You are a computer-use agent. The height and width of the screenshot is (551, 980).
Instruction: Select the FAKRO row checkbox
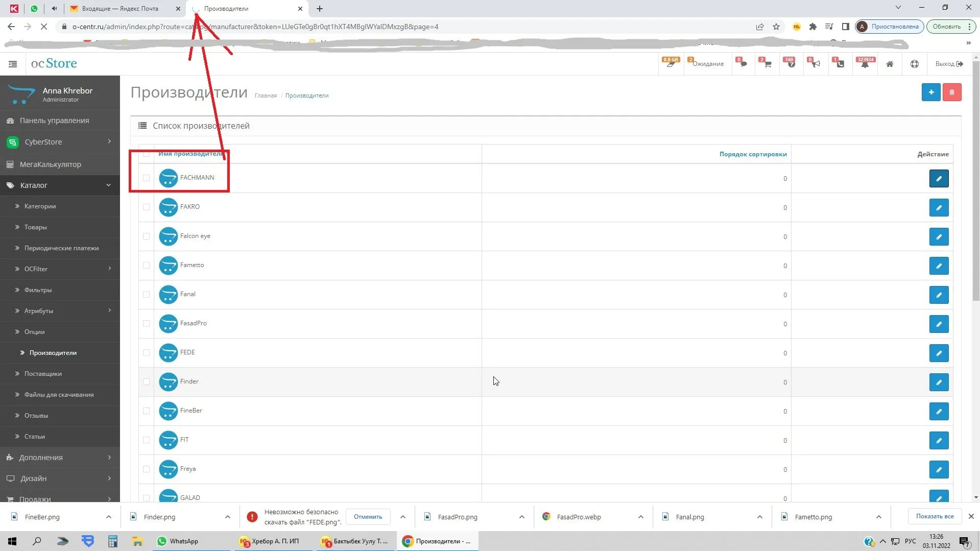[x=147, y=207]
